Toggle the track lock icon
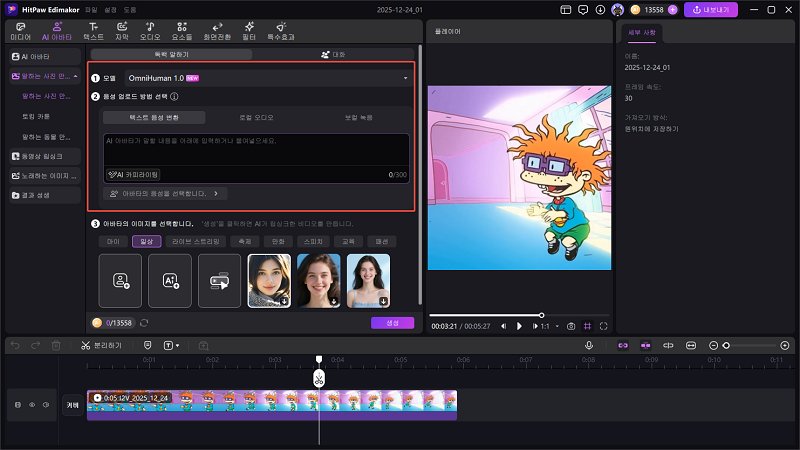This screenshot has height=450, width=800. (18, 405)
